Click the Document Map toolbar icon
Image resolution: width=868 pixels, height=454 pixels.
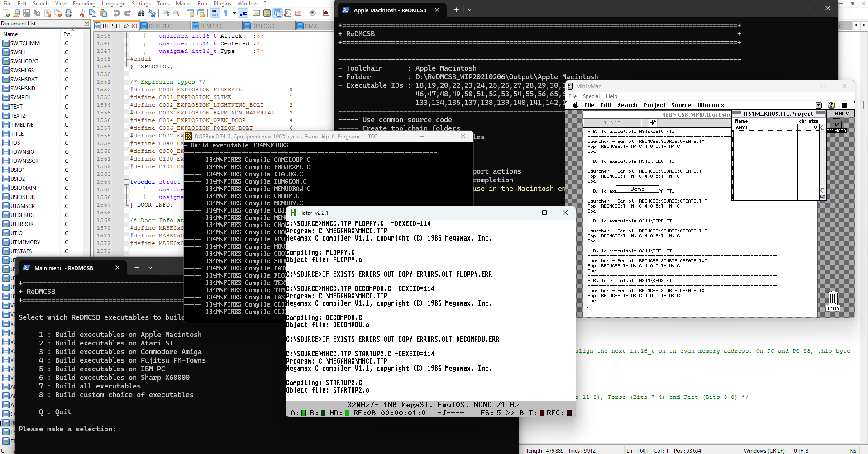point(267,13)
